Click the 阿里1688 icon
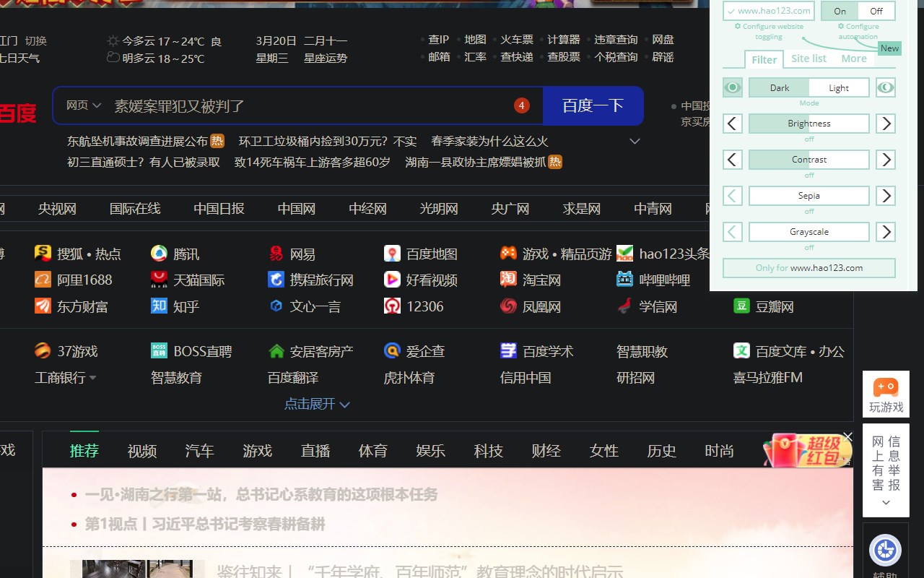This screenshot has height=578, width=924. pos(43,279)
